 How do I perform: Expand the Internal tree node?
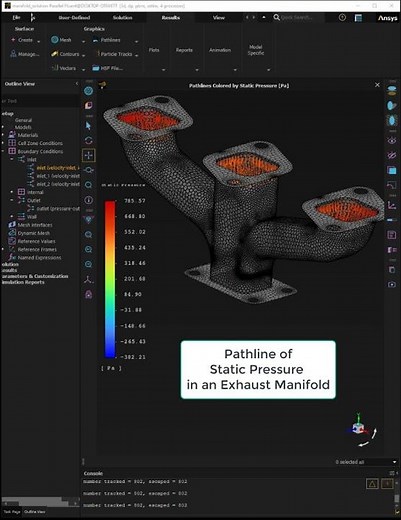click(x=12, y=192)
